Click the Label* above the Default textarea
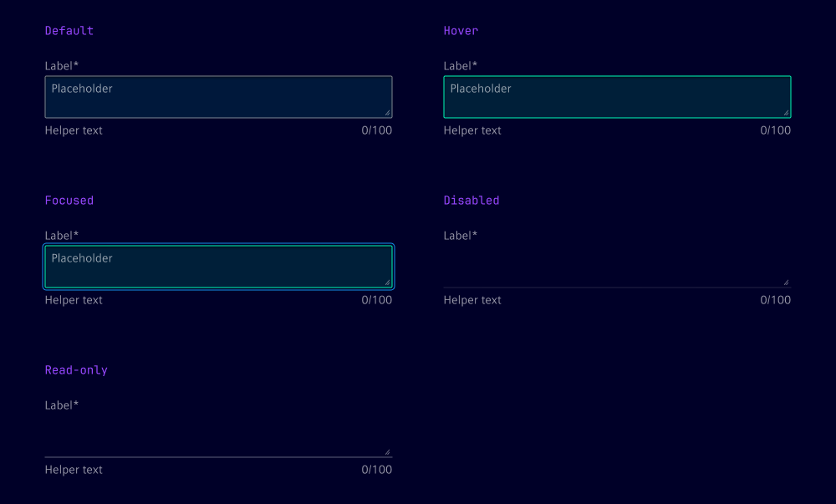This screenshot has width=836, height=504. click(62, 66)
